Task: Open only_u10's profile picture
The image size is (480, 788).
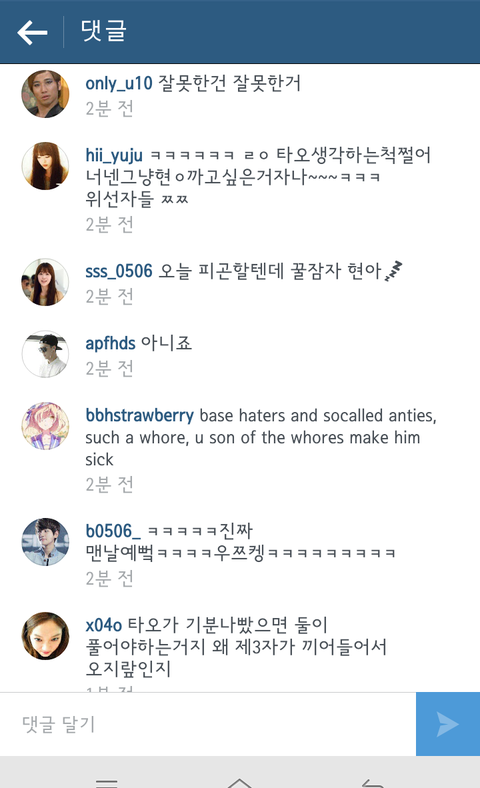Action: tap(45, 94)
